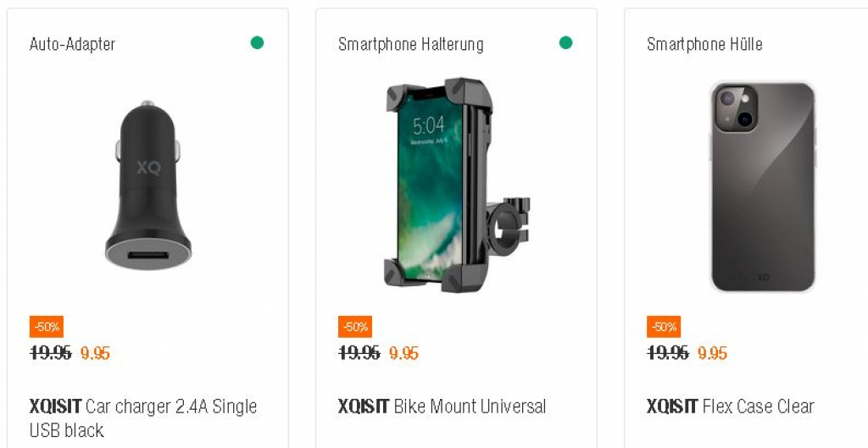Click crossed-out 19.95 price on bike mount
This screenshot has width=868, height=448.
tap(359, 353)
